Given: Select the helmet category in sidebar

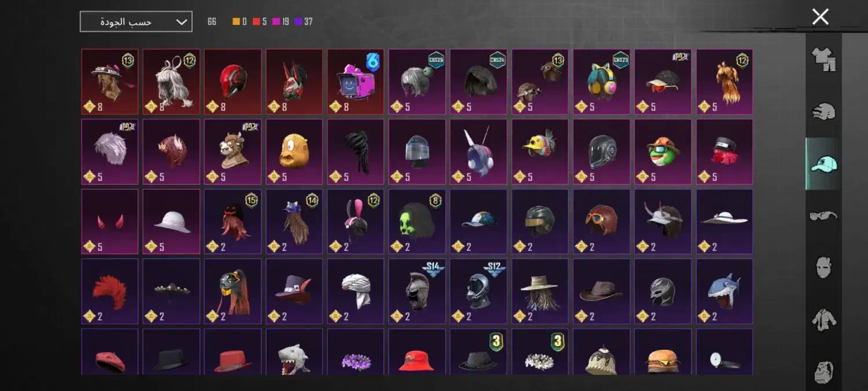Looking at the screenshot, I should pos(824,111).
